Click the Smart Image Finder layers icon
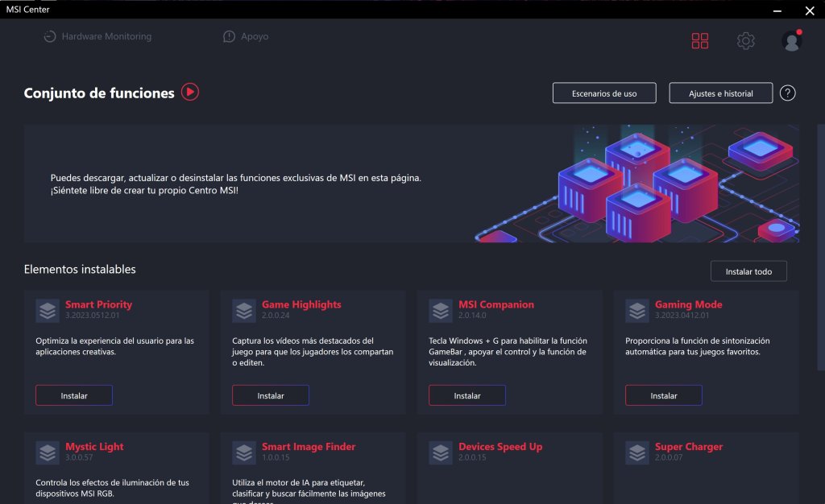 pyautogui.click(x=244, y=452)
